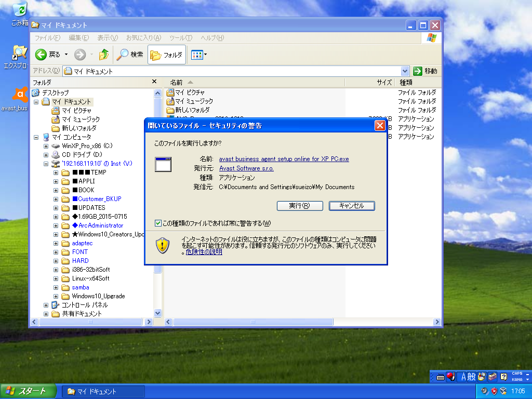Sort by the Name column header
532x399 pixels.
[255, 83]
